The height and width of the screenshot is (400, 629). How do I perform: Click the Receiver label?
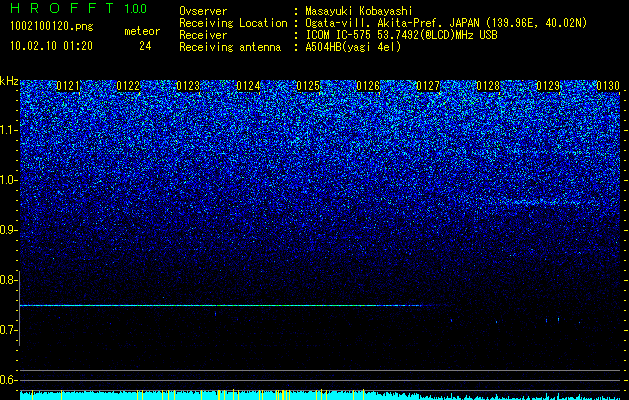point(203,35)
